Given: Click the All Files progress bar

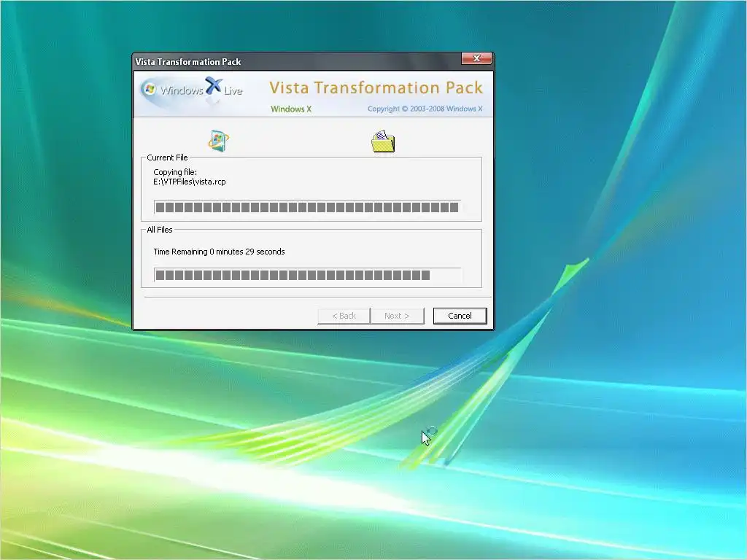Looking at the screenshot, I should [307, 275].
